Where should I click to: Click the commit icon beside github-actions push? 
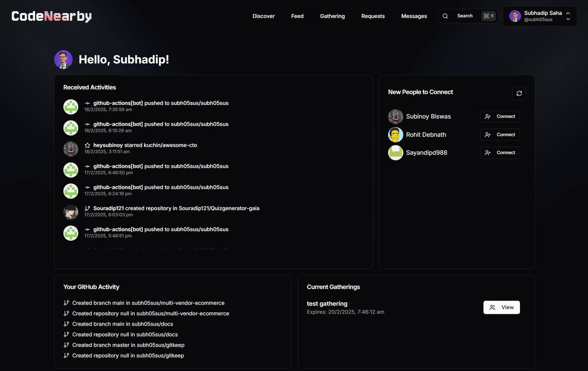88,103
